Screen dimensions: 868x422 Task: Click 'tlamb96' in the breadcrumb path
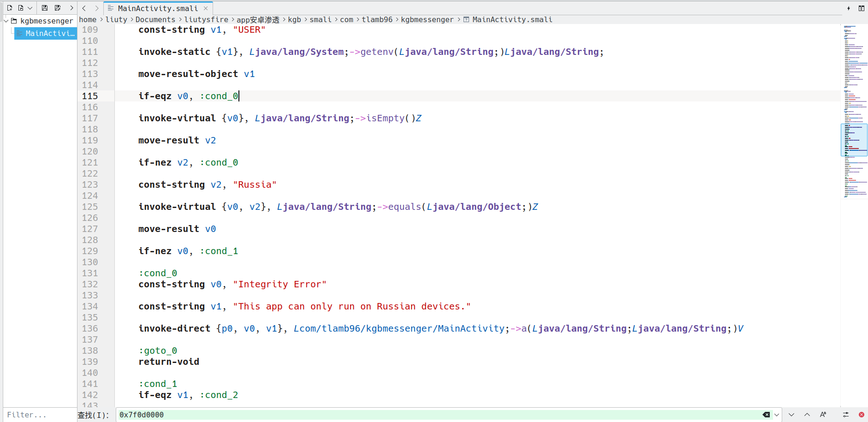pos(377,19)
